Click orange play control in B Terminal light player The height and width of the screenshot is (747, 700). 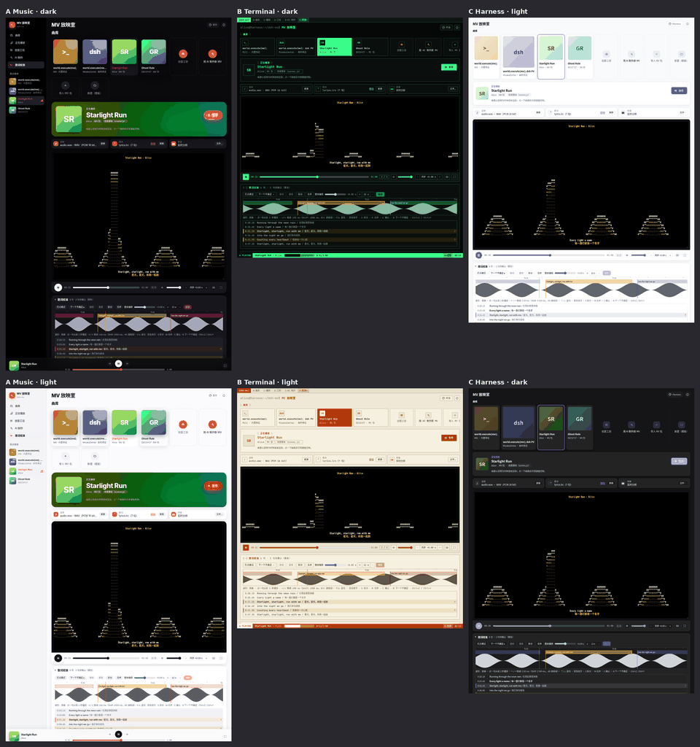tap(246, 547)
